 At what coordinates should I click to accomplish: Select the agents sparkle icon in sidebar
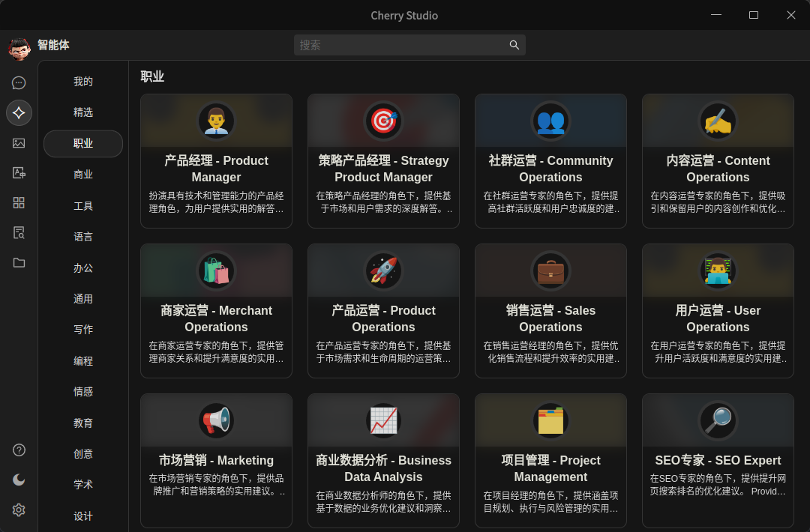click(19, 112)
